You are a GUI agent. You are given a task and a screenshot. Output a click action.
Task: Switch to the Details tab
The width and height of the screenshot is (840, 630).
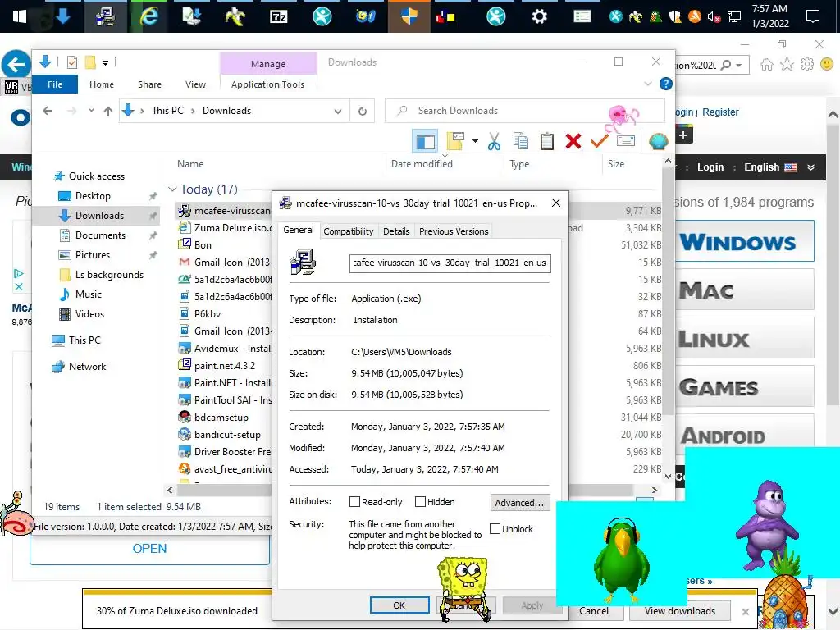[x=396, y=231]
